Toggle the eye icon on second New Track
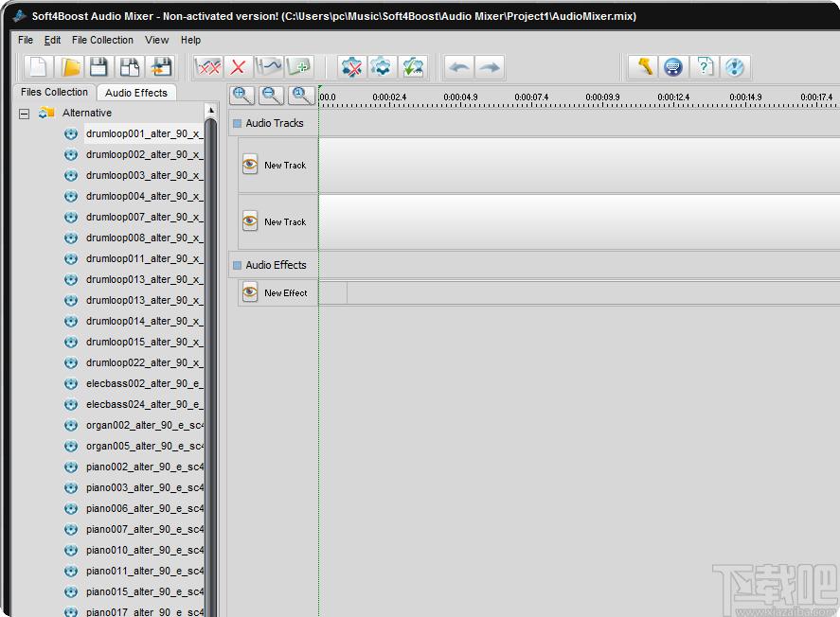Viewport: 840px width, 617px height. [250, 221]
